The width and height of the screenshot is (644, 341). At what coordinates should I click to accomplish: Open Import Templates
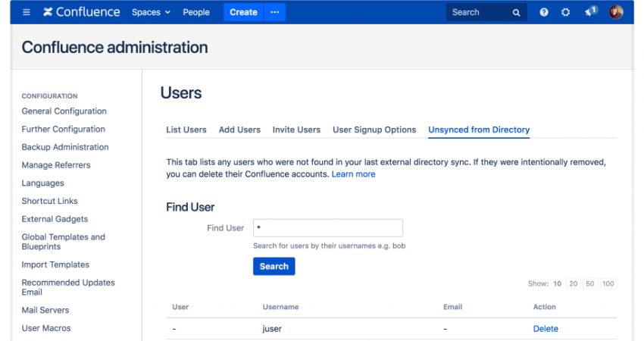tap(55, 265)
